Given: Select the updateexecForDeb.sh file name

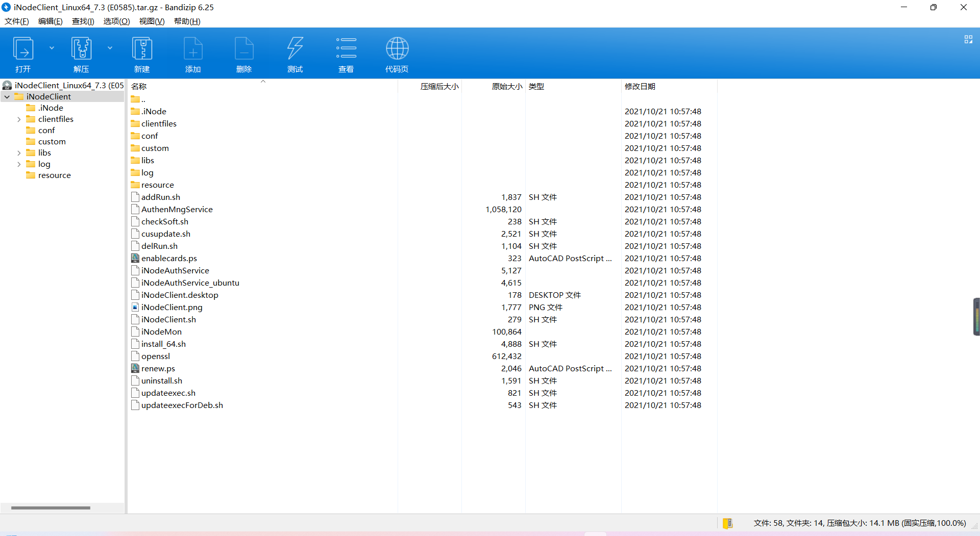Looking at the screenshot, I should click(x=182, y=405).
